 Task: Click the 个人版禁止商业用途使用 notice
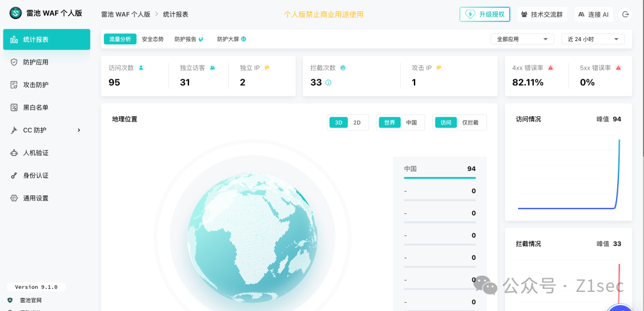pyautogui.click(x=324, y=14)
